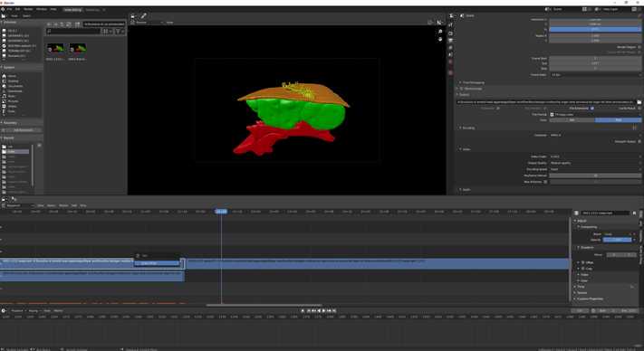Click the pan hand icon in preview

click(x=440, y=40)
